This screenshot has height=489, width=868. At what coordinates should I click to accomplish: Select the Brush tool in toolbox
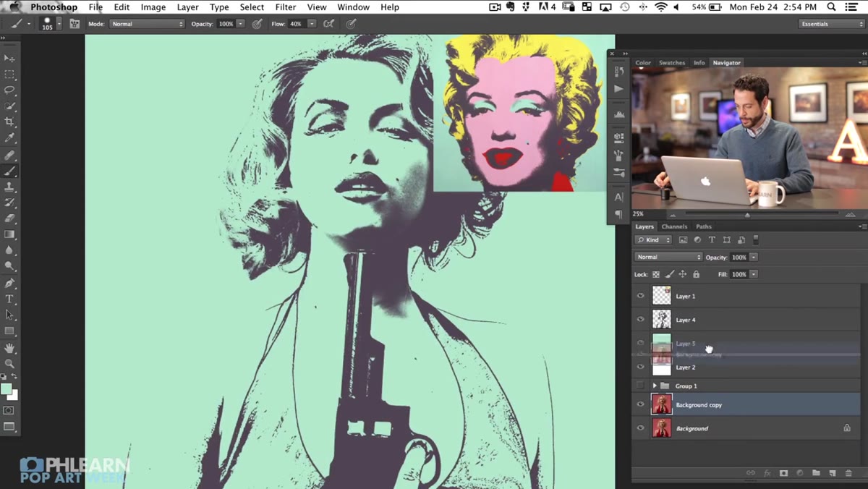click(9, 171)
